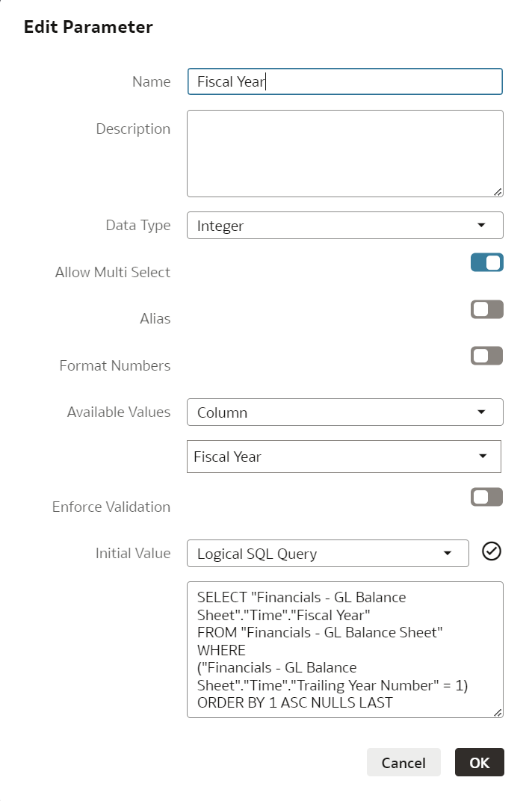Click the SQL query box resize handle
532x801 pixels.
(498, 713)
